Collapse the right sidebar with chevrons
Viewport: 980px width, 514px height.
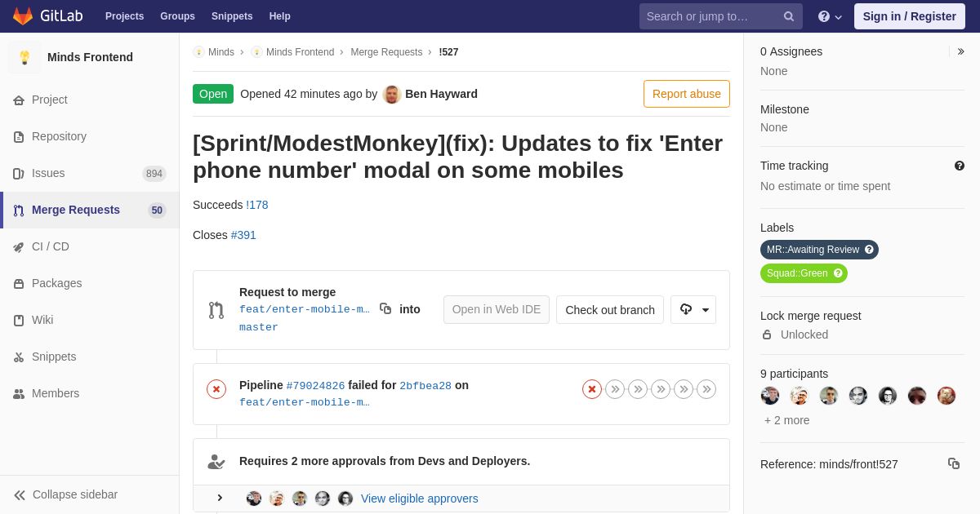960,51
